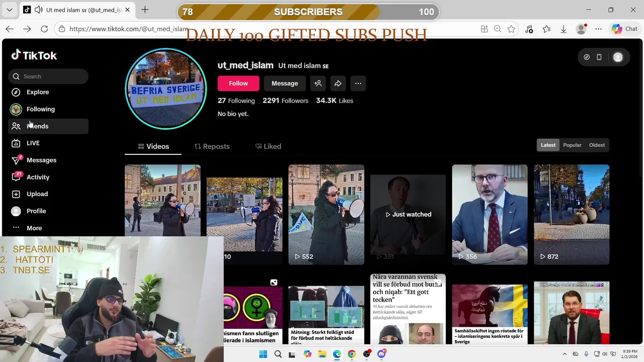Open Copilot Chat in Edge
644x362 pixels.
tap(625, 29)
